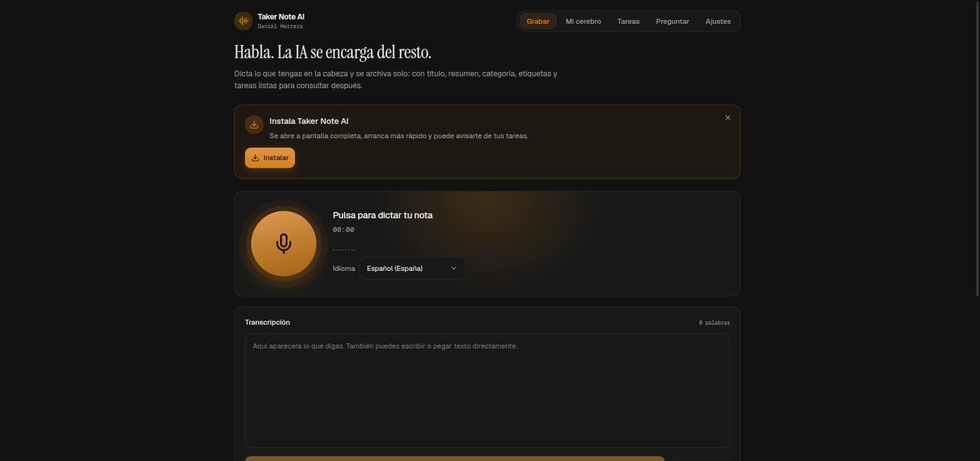
Task: Click inside the Transcripción text area
Action: 487,390
